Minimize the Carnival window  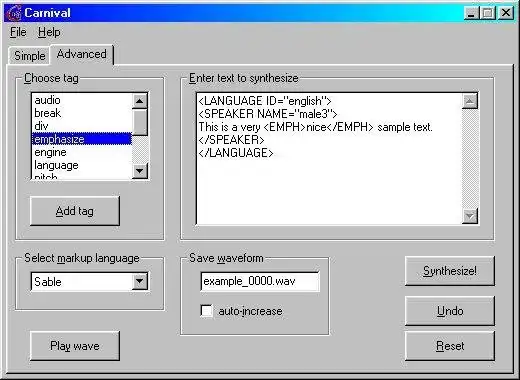click(471, 13)
